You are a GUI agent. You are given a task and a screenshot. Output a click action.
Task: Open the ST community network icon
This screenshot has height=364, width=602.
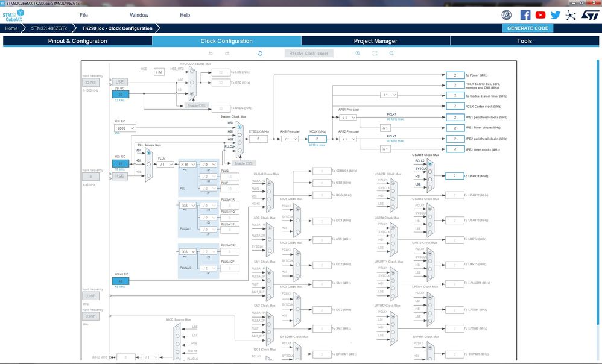pos(571,15)
